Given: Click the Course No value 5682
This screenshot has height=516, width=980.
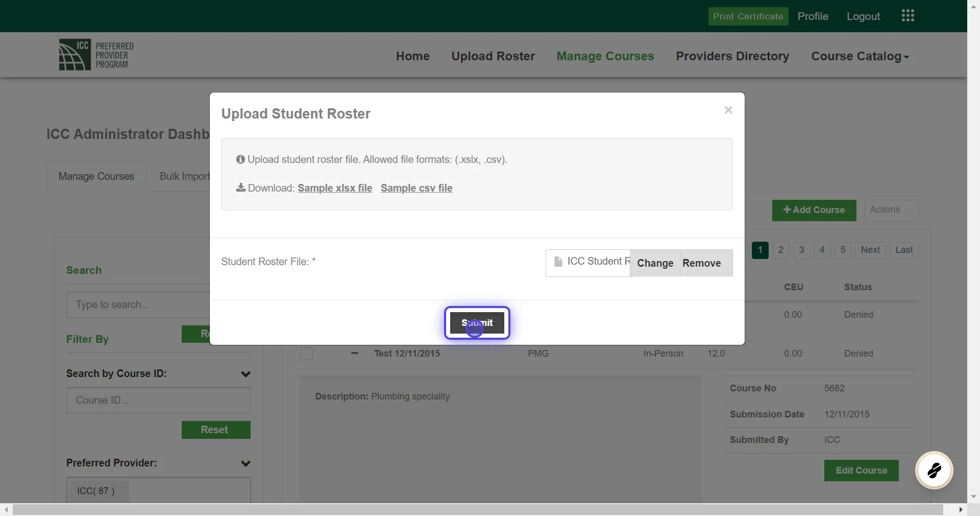Looking at the screenshot, I should pos(835,388).
